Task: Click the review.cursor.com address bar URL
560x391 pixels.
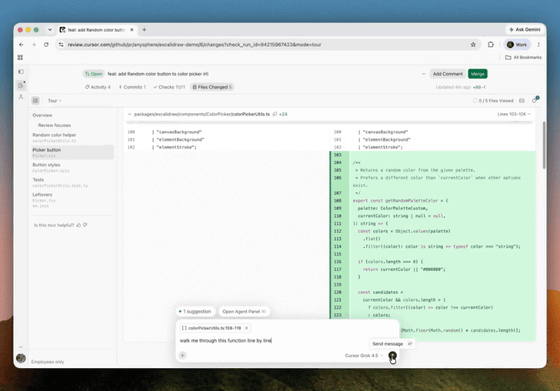Action: pyautogui.click(x=194, y=45)
